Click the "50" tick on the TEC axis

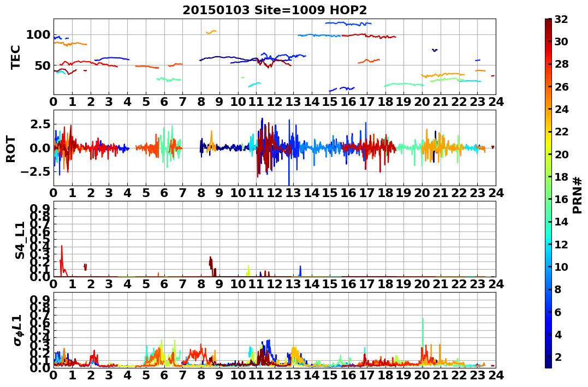[x=42, y=66]
